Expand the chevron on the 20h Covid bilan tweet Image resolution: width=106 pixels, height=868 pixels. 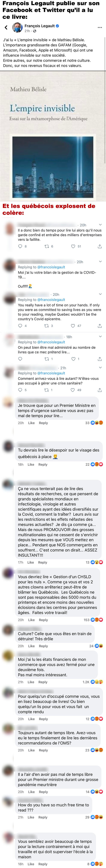click(100, 261)
